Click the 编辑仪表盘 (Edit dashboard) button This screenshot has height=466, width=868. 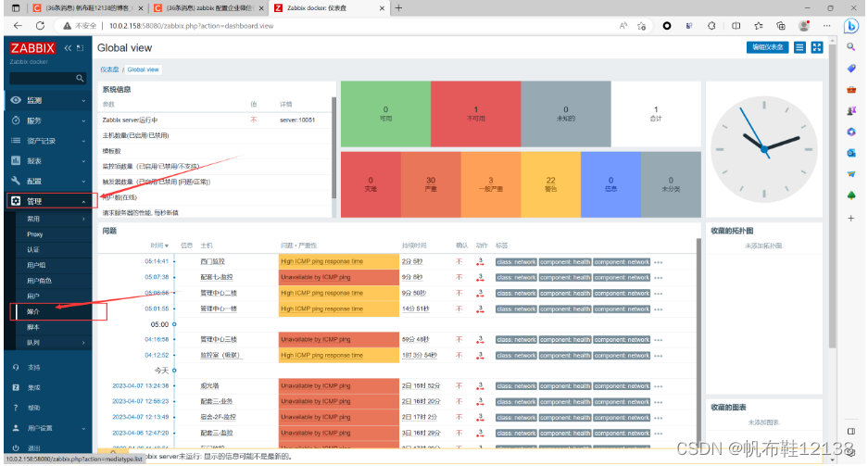pyautogui.click(x=767, y=47)
